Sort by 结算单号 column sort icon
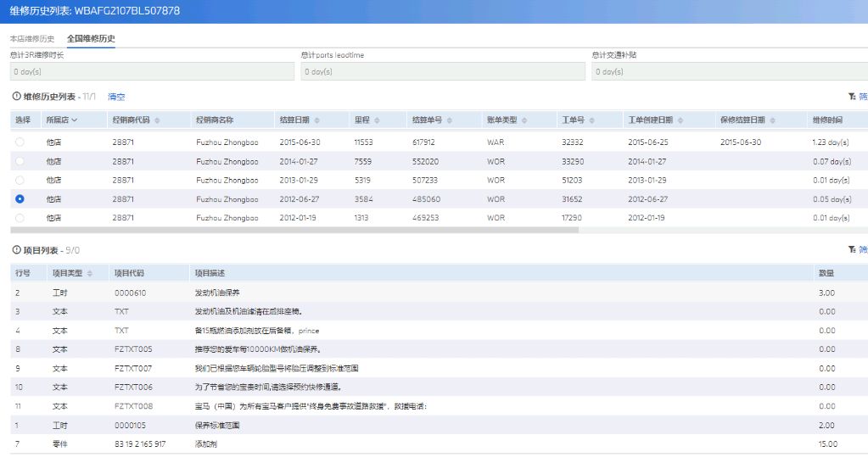868x474 pixels. 449,120
